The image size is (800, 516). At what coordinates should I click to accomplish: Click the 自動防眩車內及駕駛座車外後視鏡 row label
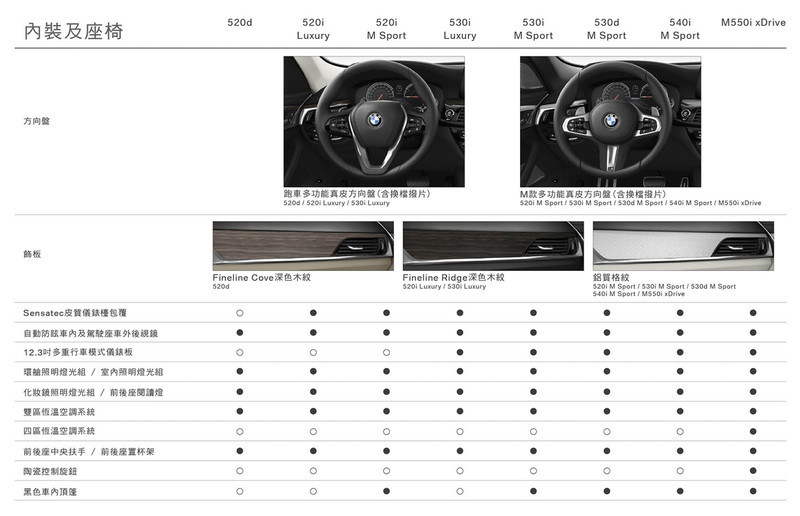click(90, 333)
